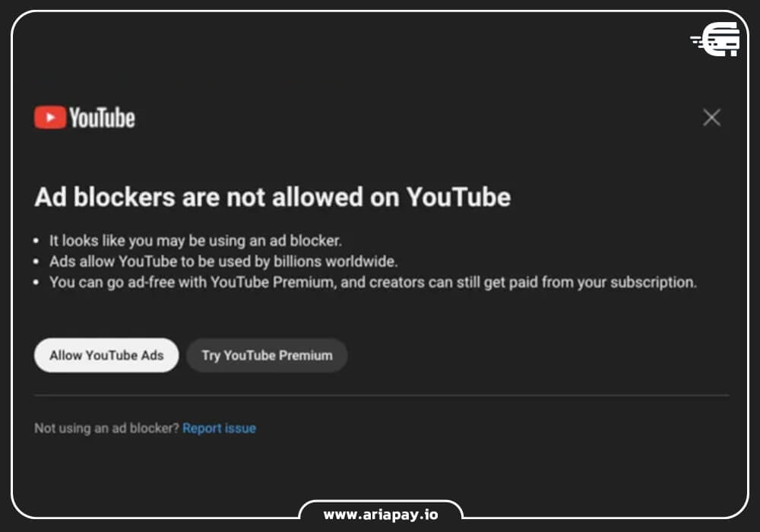760x532 pixels.
Task: Click 'Ads allow YouTube to be used' bullet
Action: (223, 261)
